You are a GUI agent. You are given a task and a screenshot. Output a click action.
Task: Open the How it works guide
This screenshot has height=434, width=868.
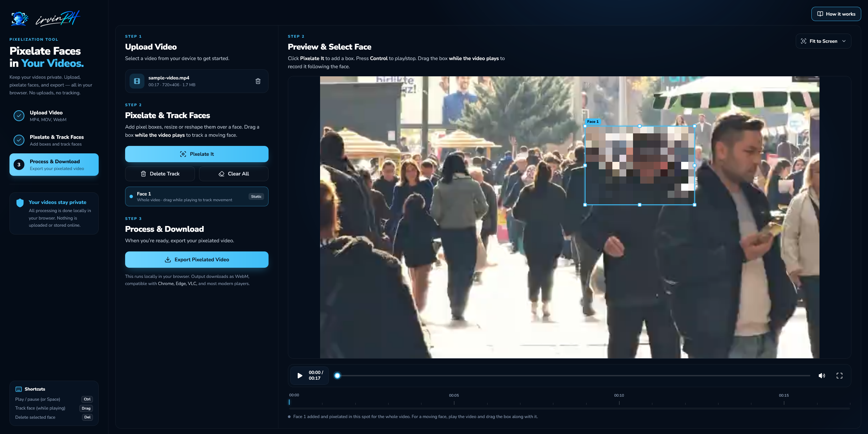pos(836,14)
